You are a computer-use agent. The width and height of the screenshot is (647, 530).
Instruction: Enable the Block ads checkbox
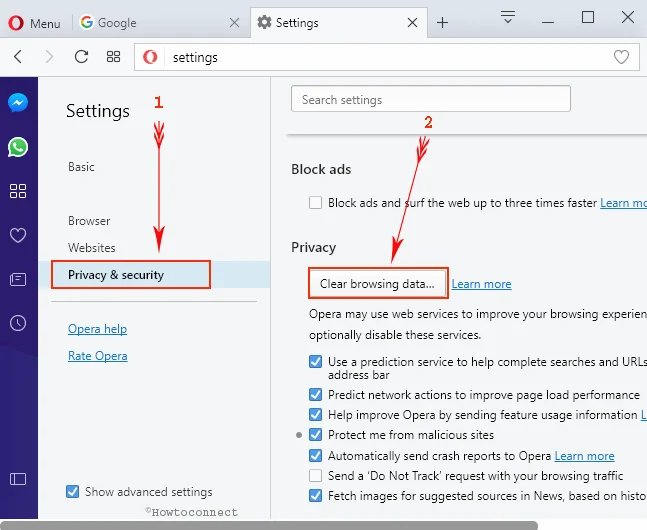click(x=316, y=203)
